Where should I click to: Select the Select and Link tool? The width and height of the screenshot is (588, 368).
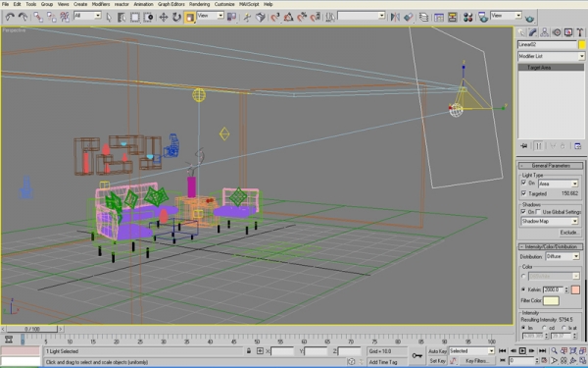point(38,17)
